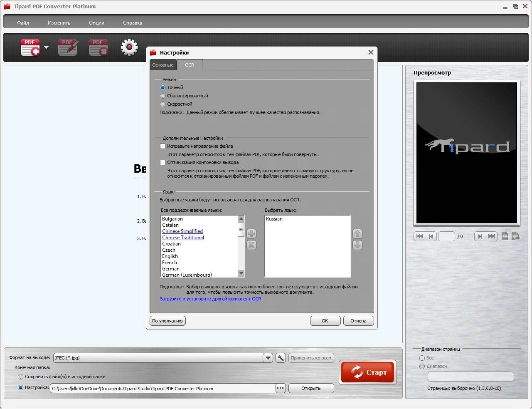Click the preview page number field
Viewport: 532px width, 409px height.
click(x=446, y=236)
